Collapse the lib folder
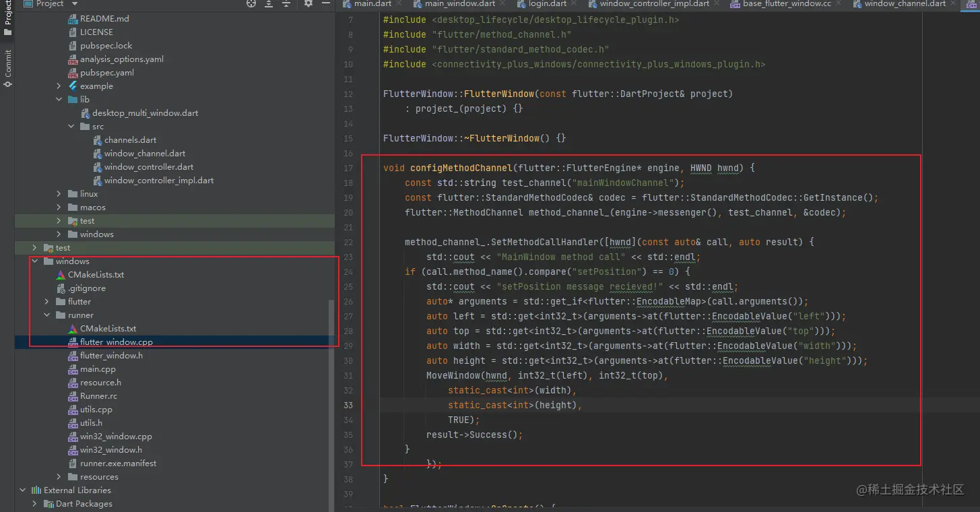 (59, 100)
